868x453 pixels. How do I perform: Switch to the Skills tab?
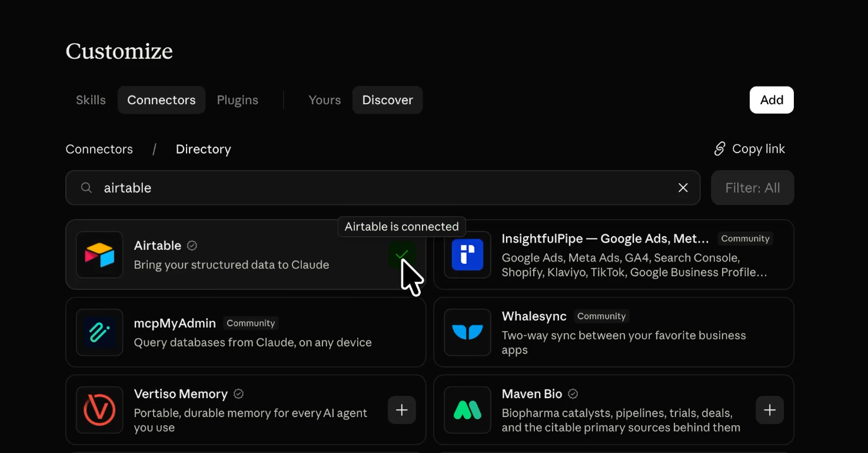[91, 100]
